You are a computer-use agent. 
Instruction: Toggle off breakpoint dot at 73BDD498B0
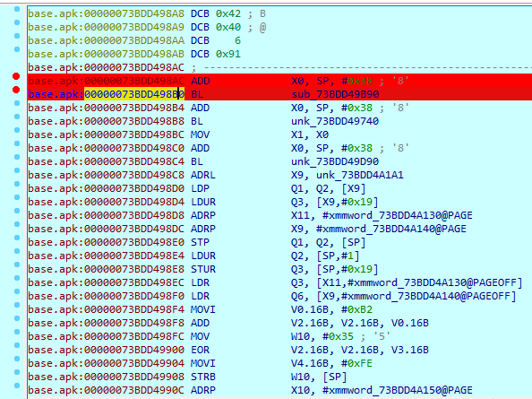(x=16, y=90)
